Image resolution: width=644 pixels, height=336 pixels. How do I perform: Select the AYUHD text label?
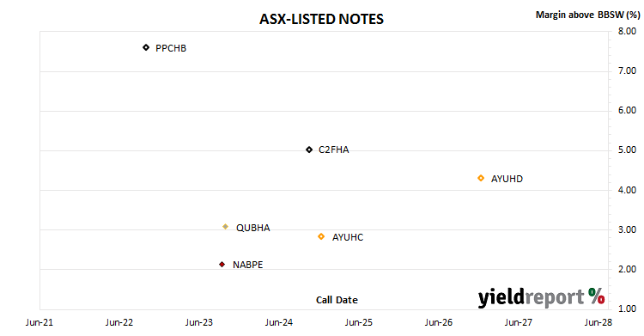click(x=507, y=179)
